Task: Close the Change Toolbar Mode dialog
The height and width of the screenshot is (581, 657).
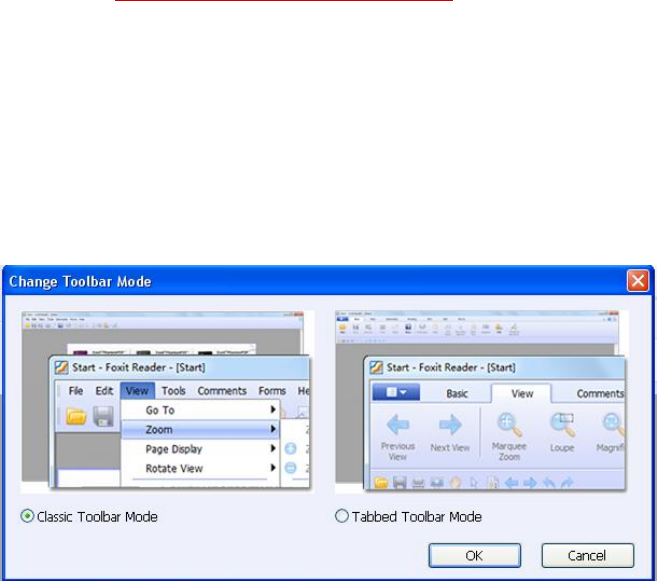Action: pos(638,280)
